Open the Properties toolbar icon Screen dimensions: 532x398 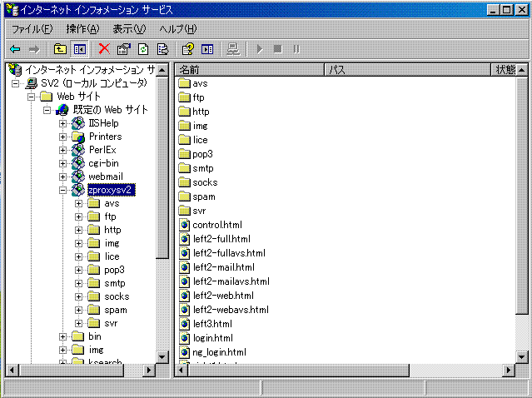(x=123, y=49)
